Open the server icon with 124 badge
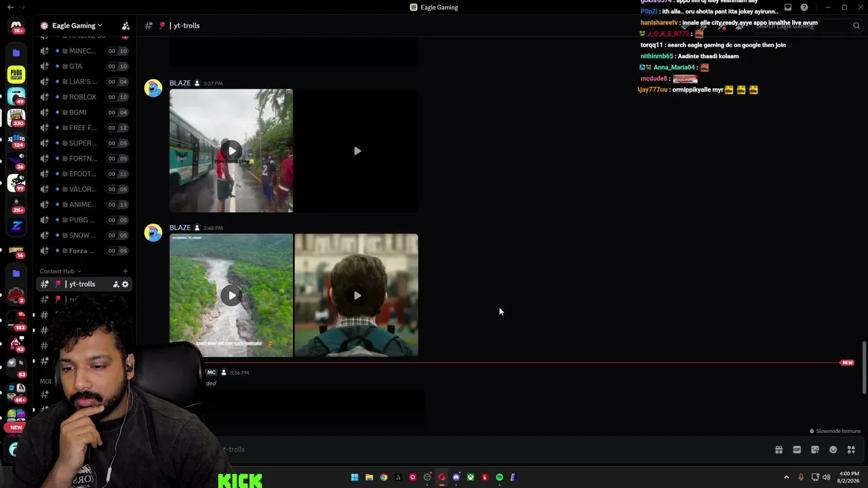868x488 pixels. coord(16,139)
